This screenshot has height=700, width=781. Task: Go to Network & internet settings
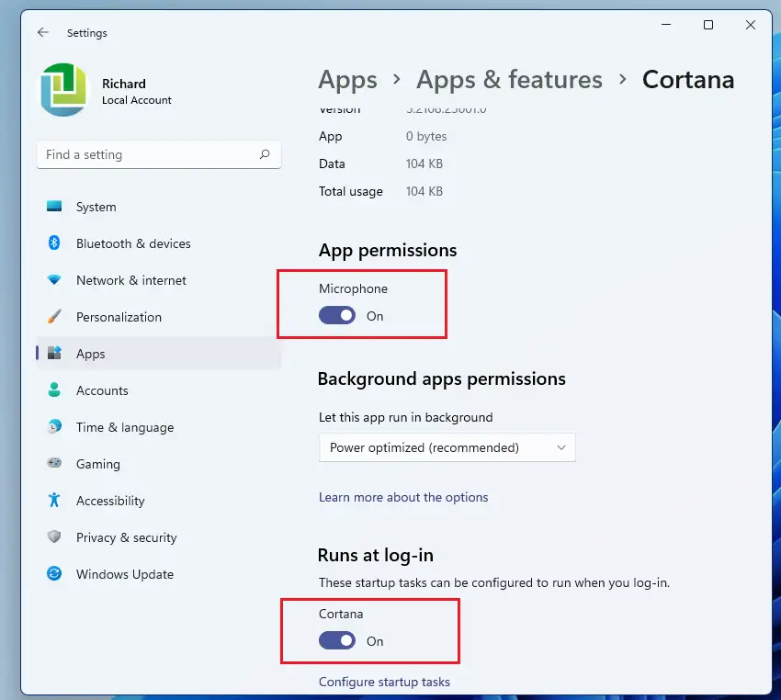(159, 280)
